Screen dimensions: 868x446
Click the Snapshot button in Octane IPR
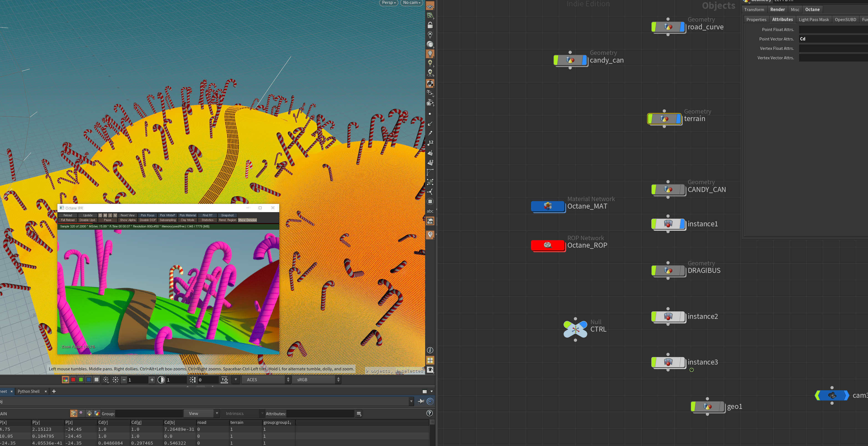point(227,216)
